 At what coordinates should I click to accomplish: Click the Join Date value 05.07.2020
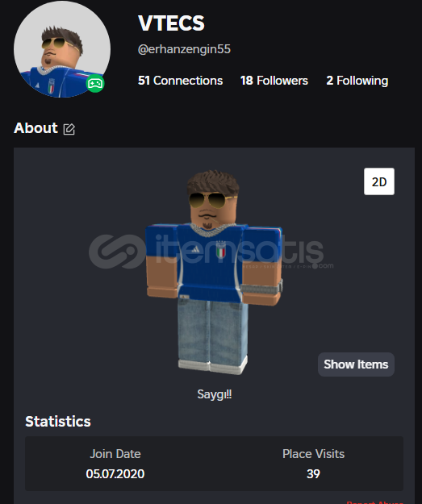[x=115, y=474]
